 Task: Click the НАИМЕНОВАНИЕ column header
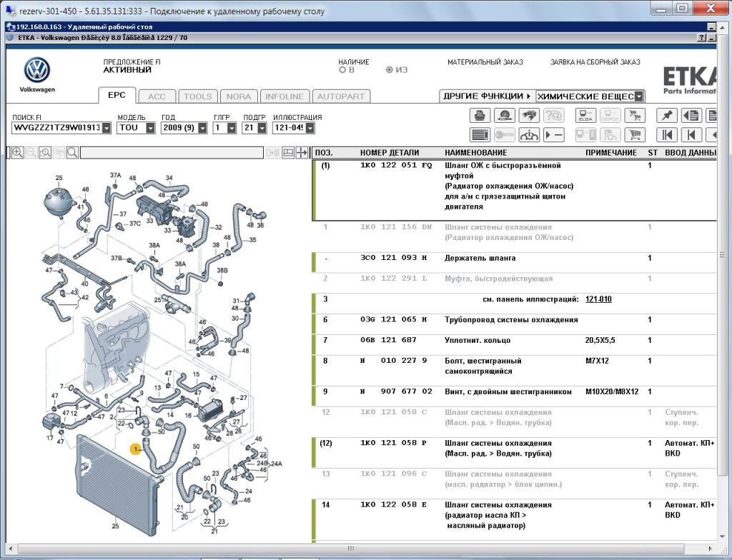click(475, 153)
